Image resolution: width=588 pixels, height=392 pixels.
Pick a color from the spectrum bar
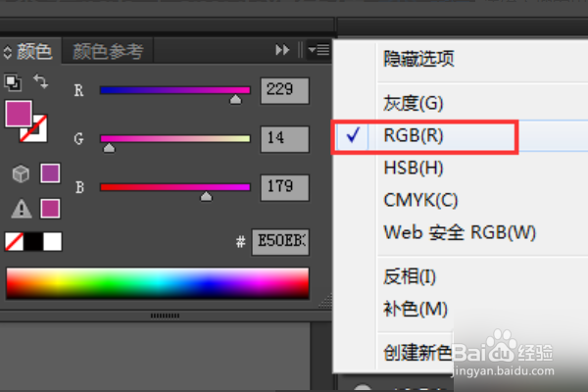pos(158,283)
